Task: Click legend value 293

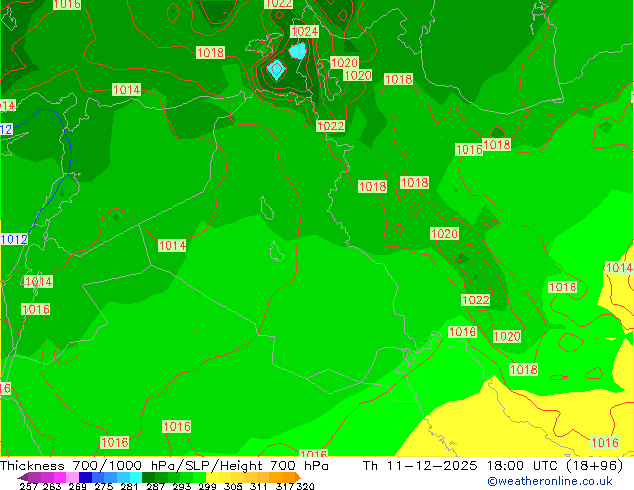Action: point(182,486)
